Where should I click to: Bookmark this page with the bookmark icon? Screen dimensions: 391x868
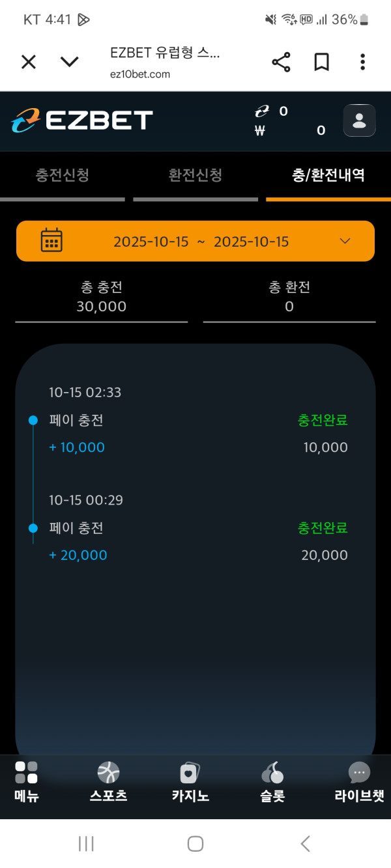tap(321, 63)
